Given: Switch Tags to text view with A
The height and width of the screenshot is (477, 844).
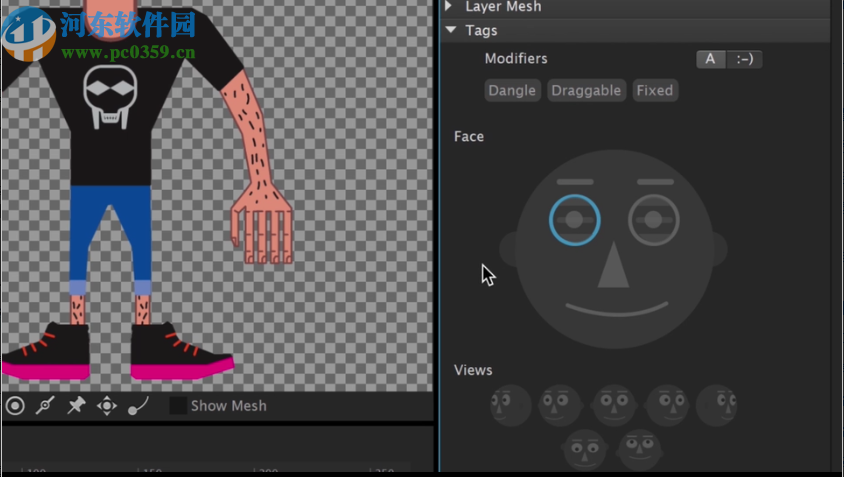Looking at the screenshot, I should (711, 59).
